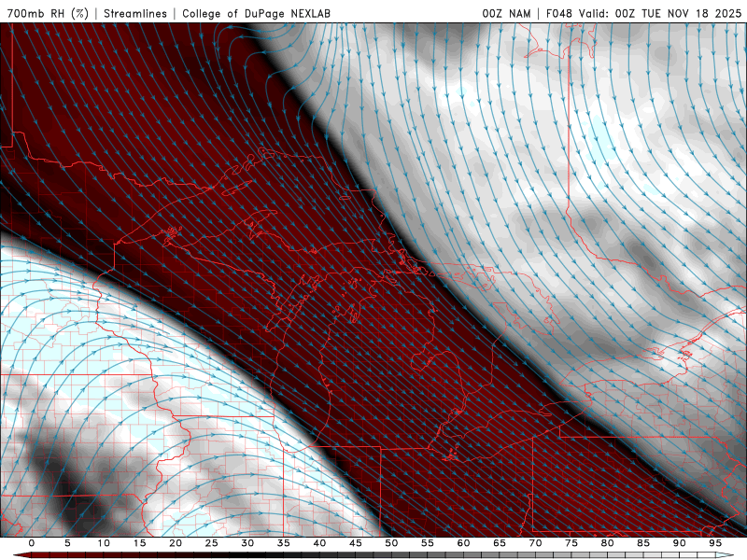This screenshot has height=560, width=747.
Task: Click the 85 label on the color scale
Action: tap(643, 543)
